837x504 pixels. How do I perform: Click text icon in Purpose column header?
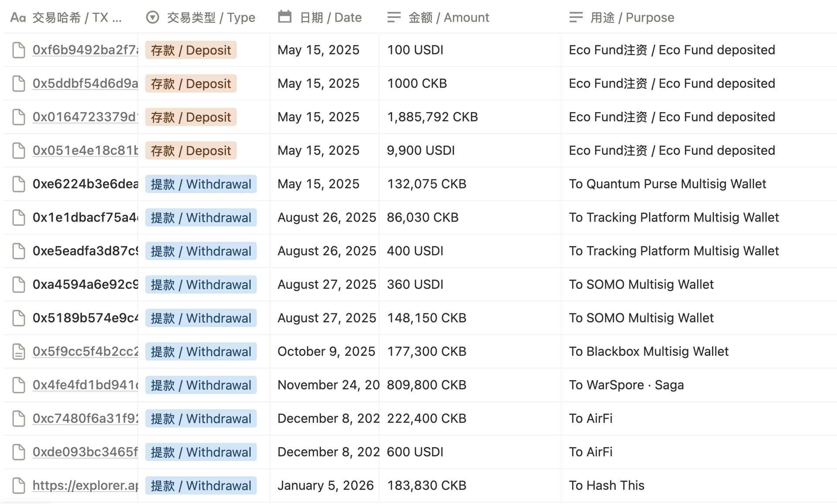576,17
